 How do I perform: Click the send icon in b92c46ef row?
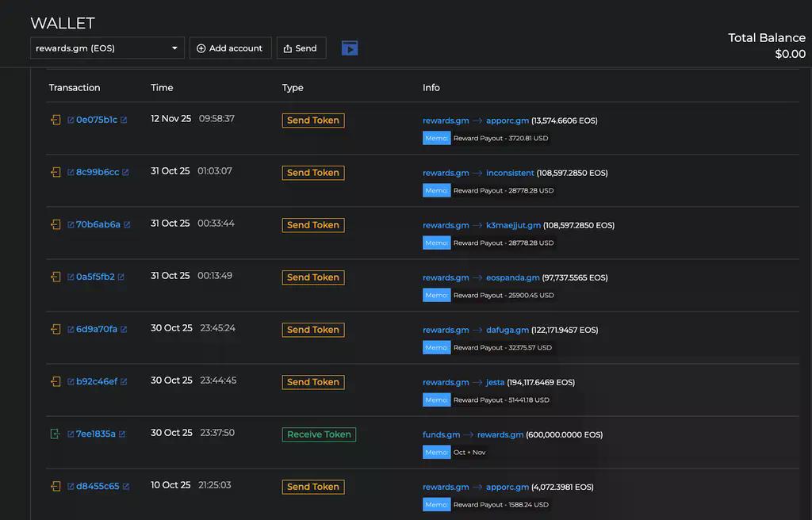pos(56,382)
